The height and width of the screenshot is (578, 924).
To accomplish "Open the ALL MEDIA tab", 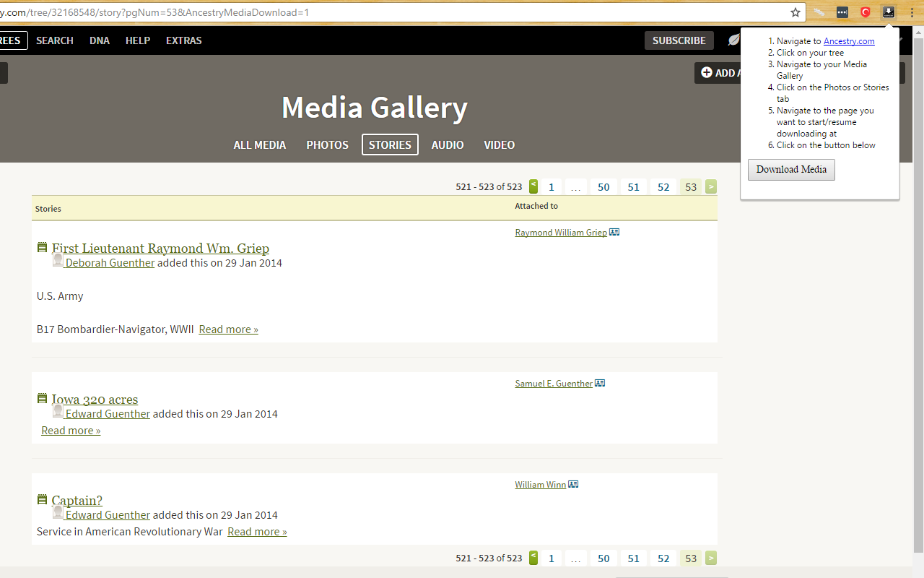I will point(260,144).
